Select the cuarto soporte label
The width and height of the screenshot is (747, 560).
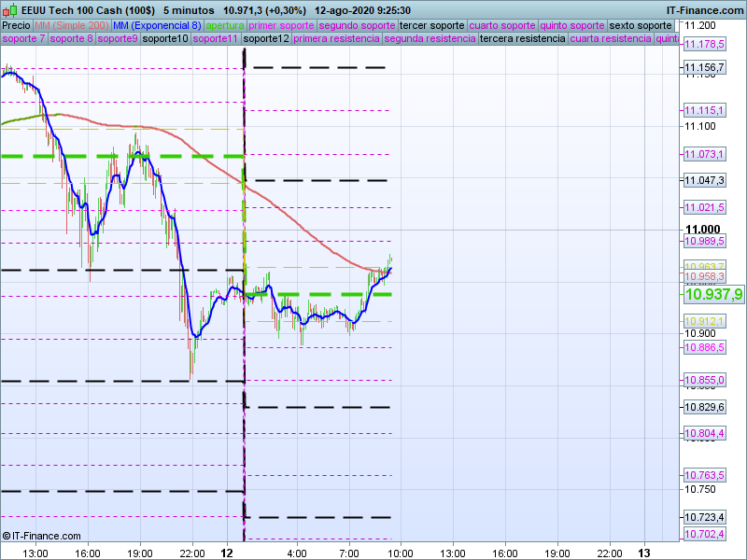pos(502,25)
